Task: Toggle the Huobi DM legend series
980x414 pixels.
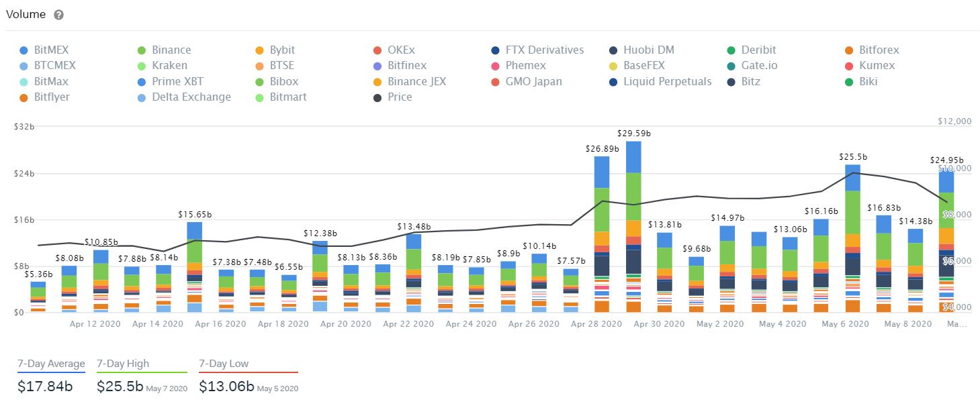Action: [641, 50]
